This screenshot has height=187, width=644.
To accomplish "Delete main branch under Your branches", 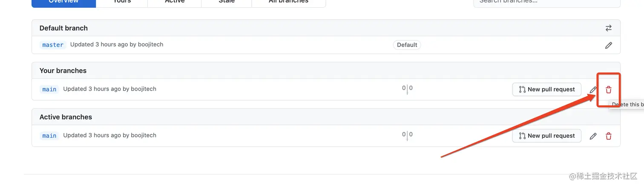I will tap(608, 90).
